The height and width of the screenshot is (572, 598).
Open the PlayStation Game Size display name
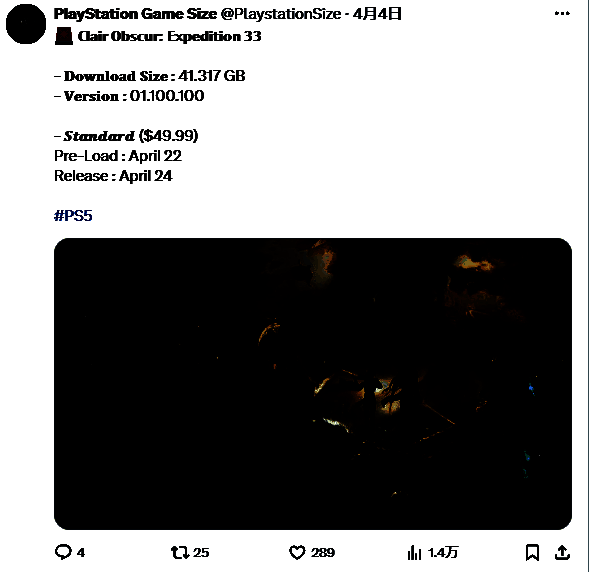pos(135,14)
